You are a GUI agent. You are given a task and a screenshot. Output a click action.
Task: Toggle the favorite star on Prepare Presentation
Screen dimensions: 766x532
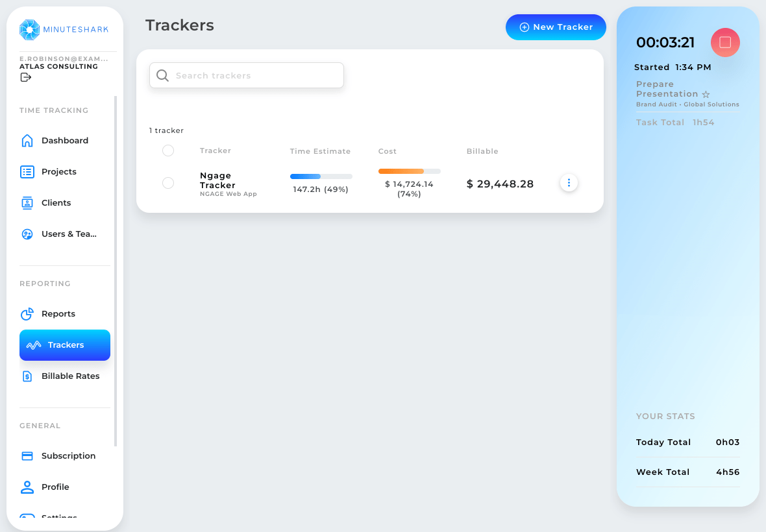pos(706,94)
